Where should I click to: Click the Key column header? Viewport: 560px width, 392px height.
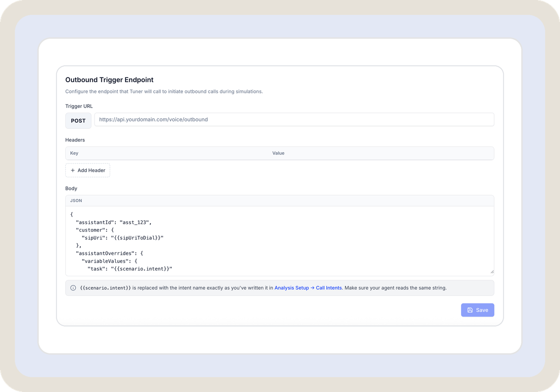[x=74, y=153]
